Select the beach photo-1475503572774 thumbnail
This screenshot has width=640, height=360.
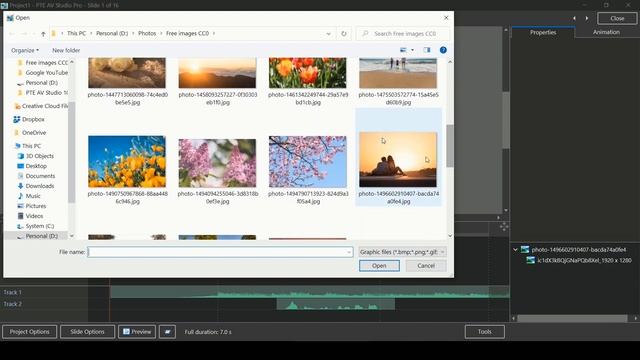pyautogui.click(x=398, y=73)
